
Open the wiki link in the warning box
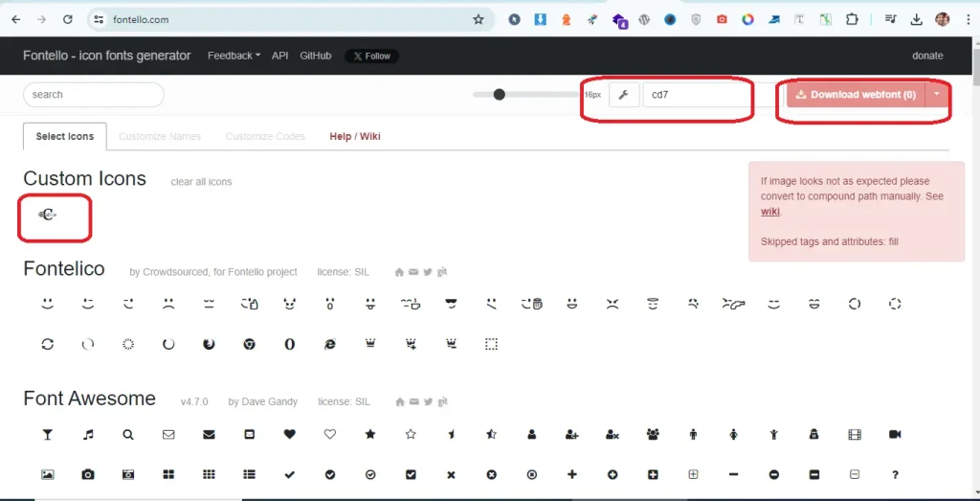click(x=770, y=212)
